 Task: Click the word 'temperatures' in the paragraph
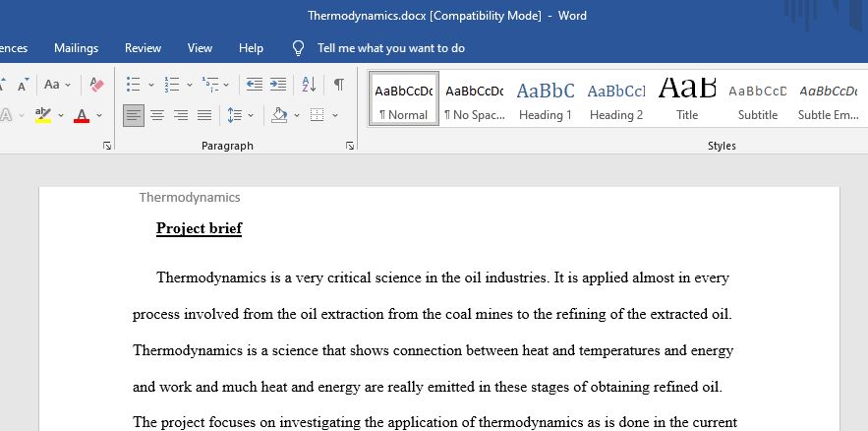(617, 350)
